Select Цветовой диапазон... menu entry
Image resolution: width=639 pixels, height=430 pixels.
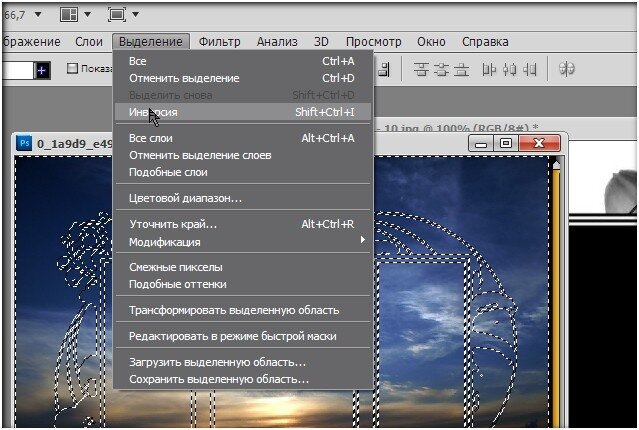(x=185, y=198)
